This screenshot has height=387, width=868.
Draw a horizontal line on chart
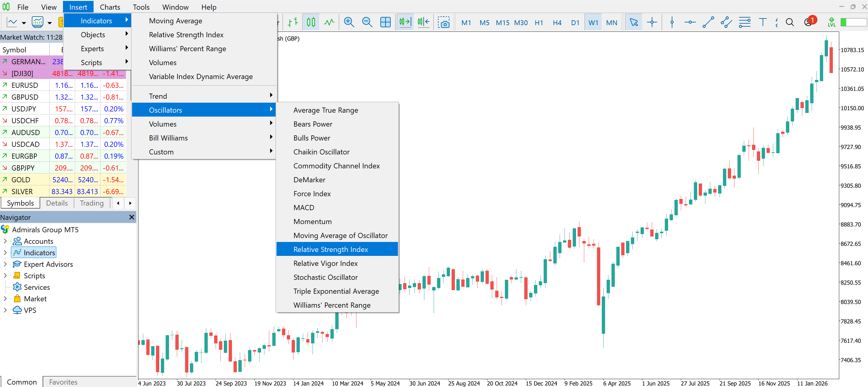pyautogui.click(x=690, y=23)
